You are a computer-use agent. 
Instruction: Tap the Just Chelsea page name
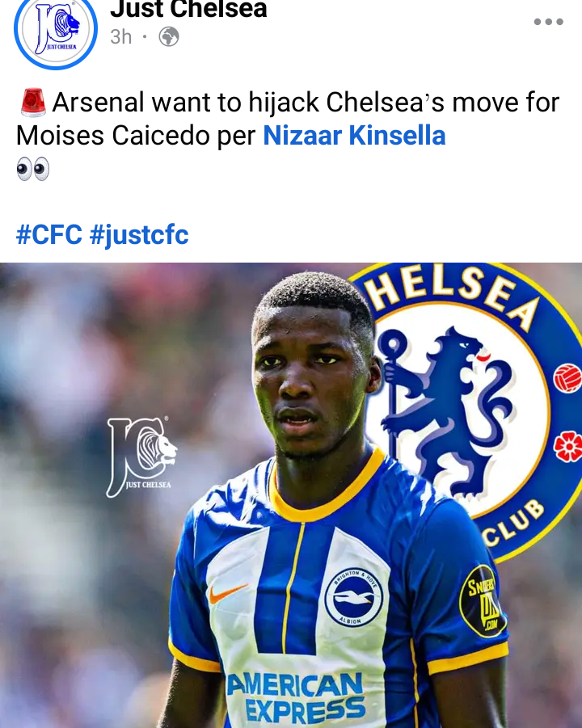[188, 9]
